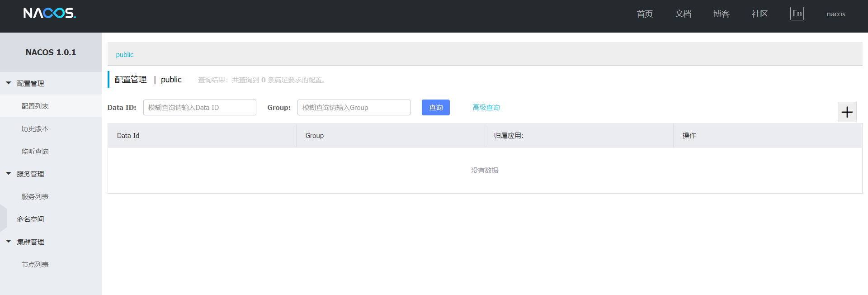The image size is (868, 295).
Task: Click the plus icon to add configuration
Action: 847,112
